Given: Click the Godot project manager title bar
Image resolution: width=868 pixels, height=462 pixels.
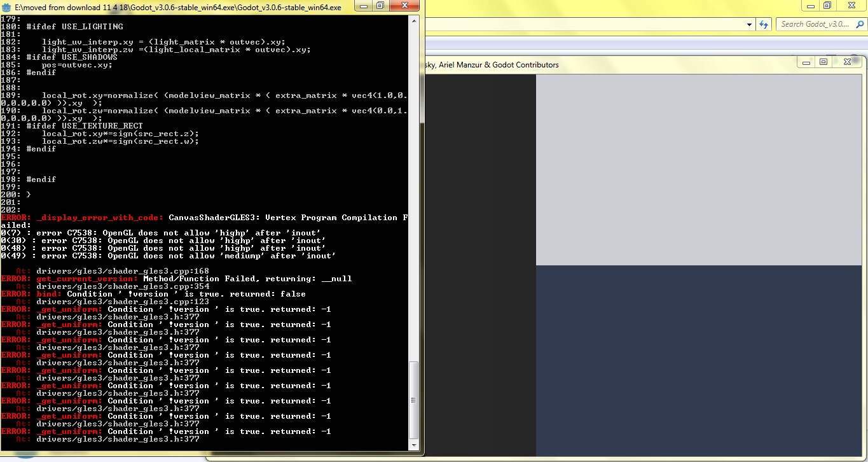Looking at the screenshot, I should (x=636, y=64).
